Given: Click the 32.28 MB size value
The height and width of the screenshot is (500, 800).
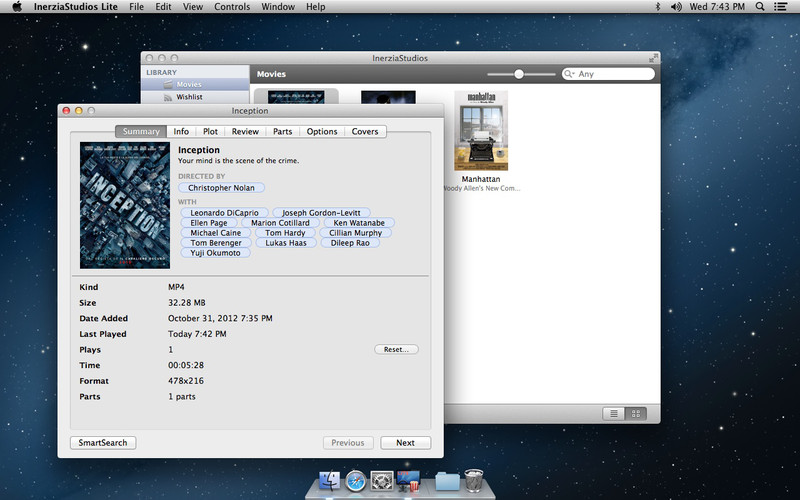Looking at the screenshot, I should click(x=187, y=303).
